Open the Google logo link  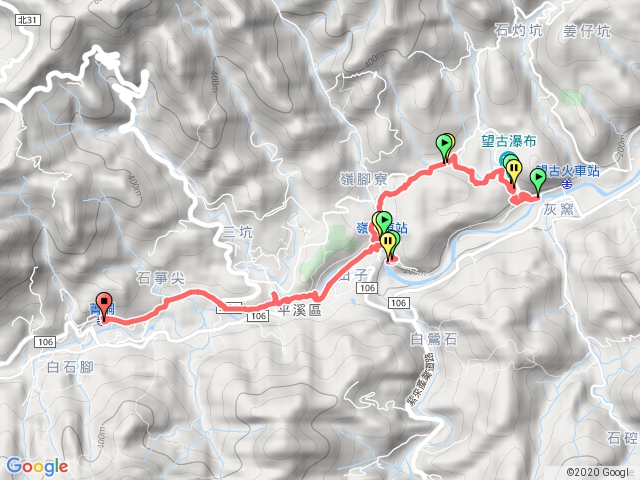pyautogui.click(x=37, y=466)
